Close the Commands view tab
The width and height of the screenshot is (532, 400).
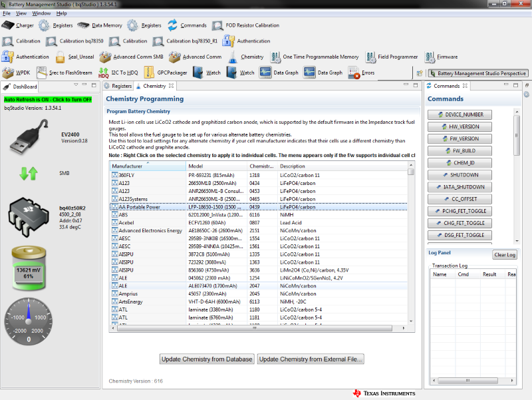465,86
